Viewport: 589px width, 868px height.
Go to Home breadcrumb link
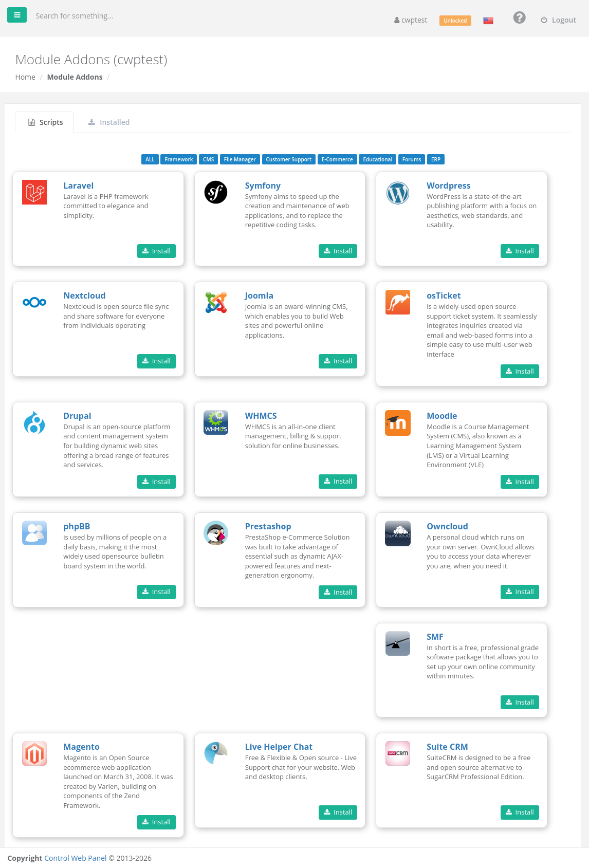pyautogui.click(x=25, y=77)
